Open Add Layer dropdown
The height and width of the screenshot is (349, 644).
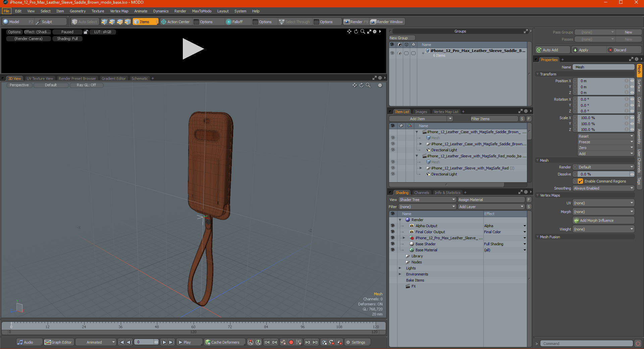click(491, 207)
